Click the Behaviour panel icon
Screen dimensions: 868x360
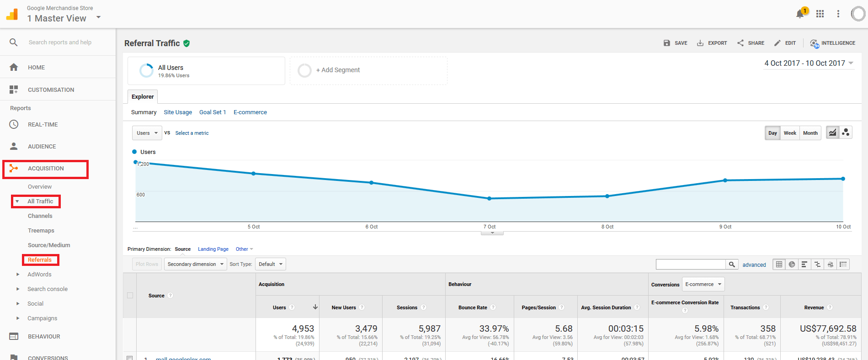tap(14, 336)
